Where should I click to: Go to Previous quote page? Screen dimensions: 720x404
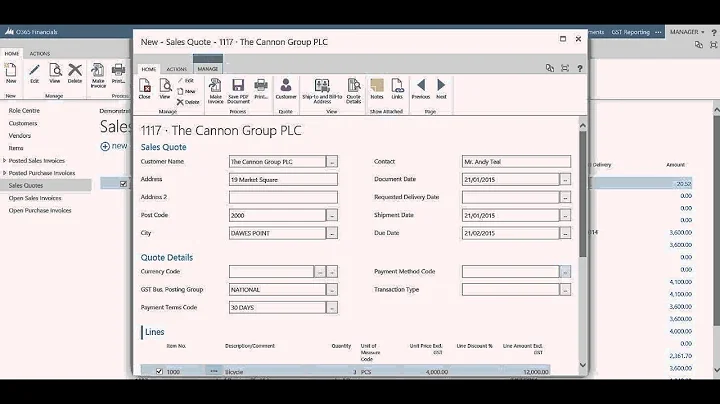click(421, 89)
